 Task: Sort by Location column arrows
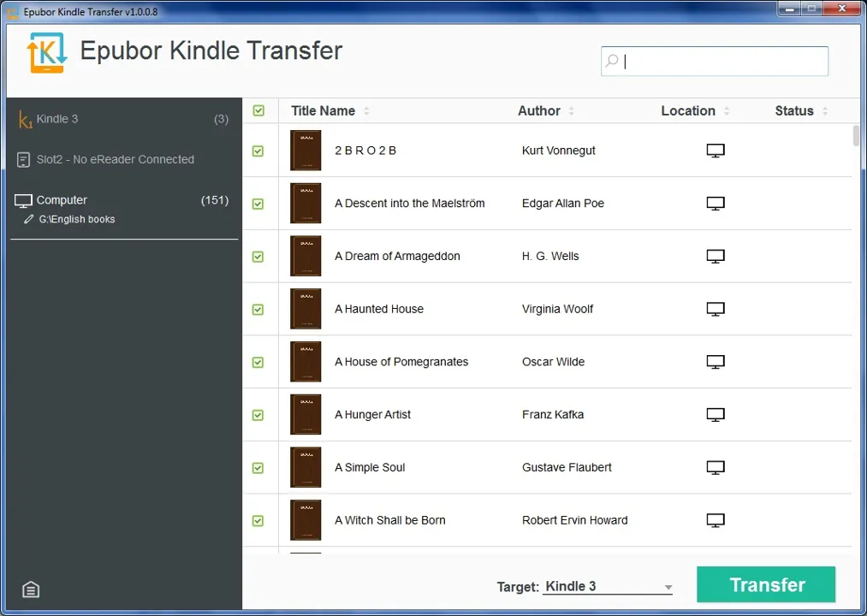727,111
